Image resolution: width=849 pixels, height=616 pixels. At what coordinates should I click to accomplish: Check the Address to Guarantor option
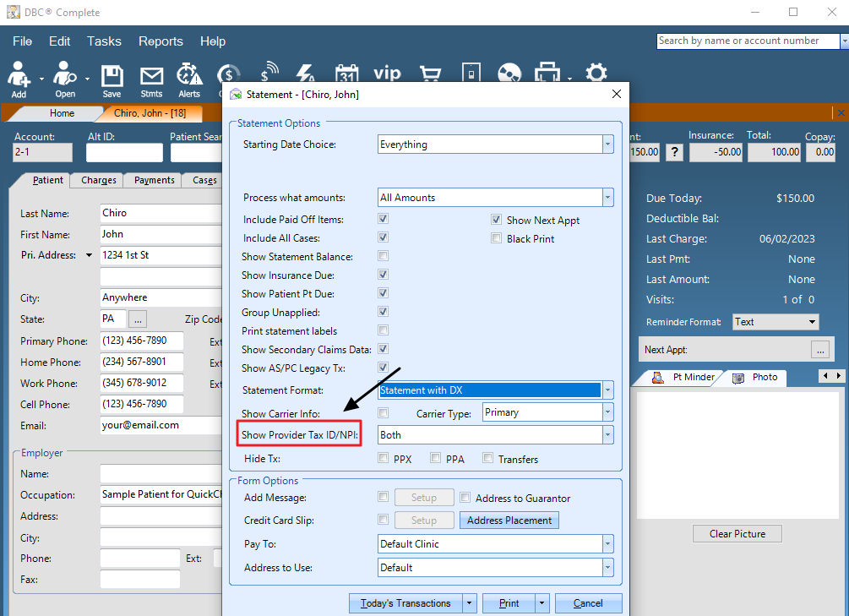[x=465, y=498]
